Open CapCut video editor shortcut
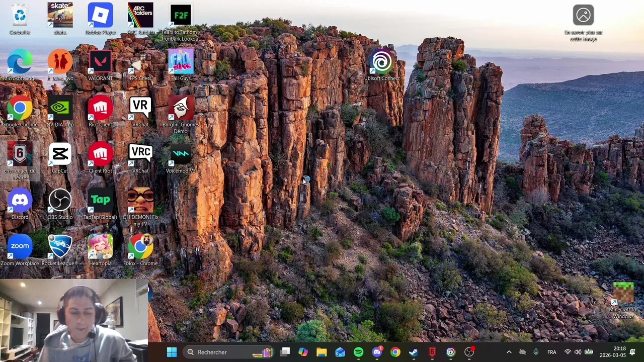 (60, 158)
